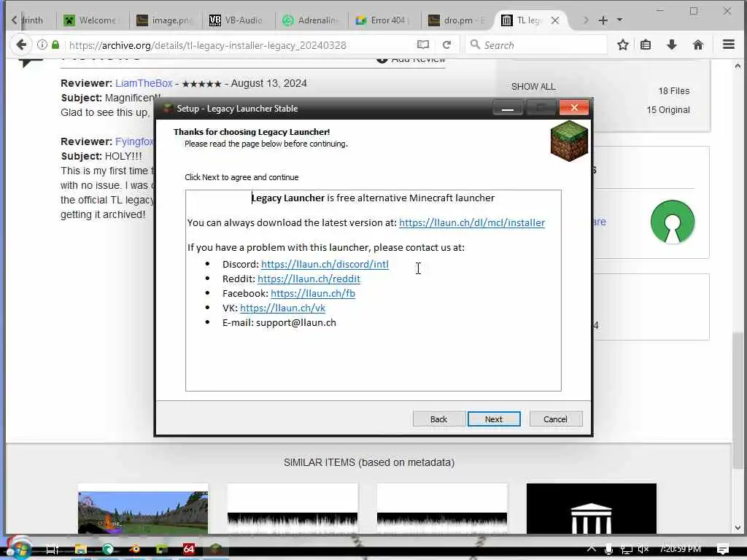Open the Action Center notification icon
This screenshot has height=560, width=747.
tap(723, 549)
